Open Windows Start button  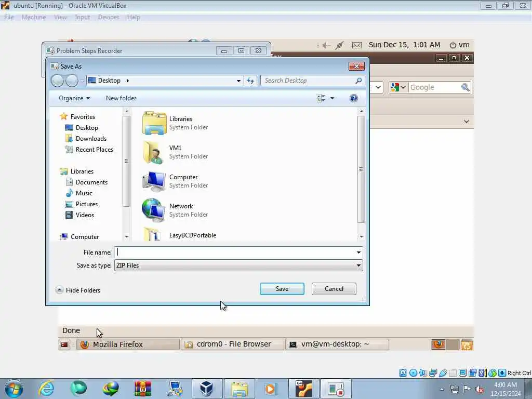[14, 389]
